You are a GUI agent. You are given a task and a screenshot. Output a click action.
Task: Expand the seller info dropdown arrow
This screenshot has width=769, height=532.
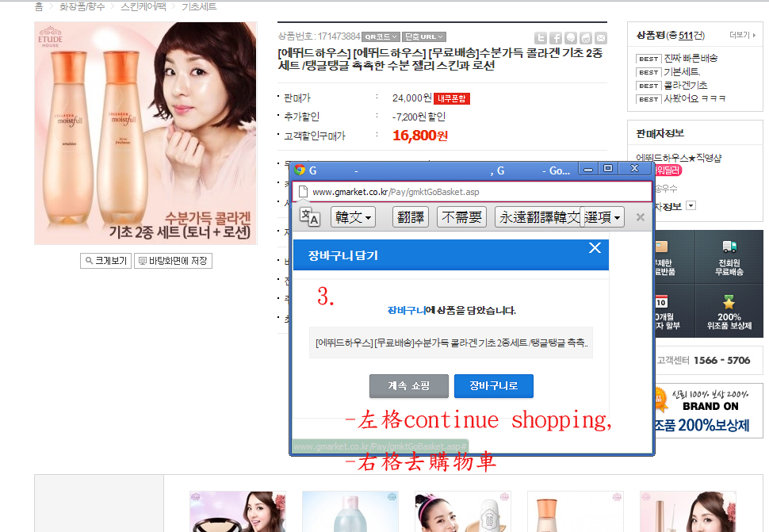point(691,205)
